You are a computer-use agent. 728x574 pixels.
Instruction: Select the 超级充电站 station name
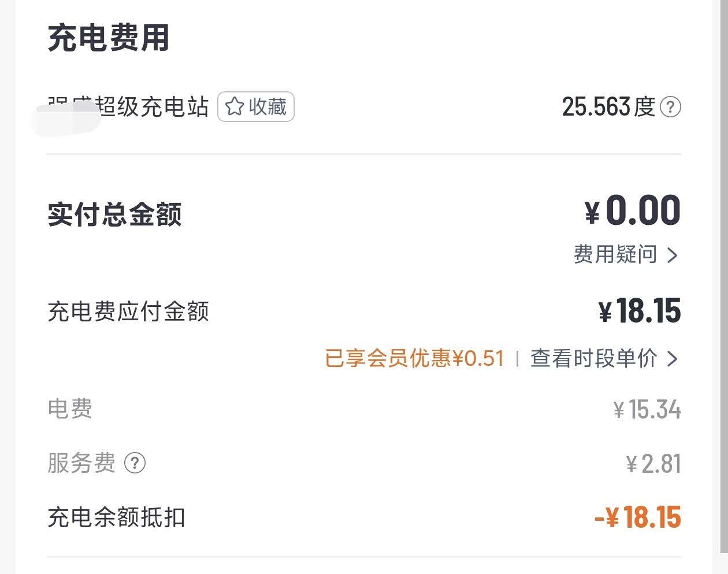(x=151, y=107)
